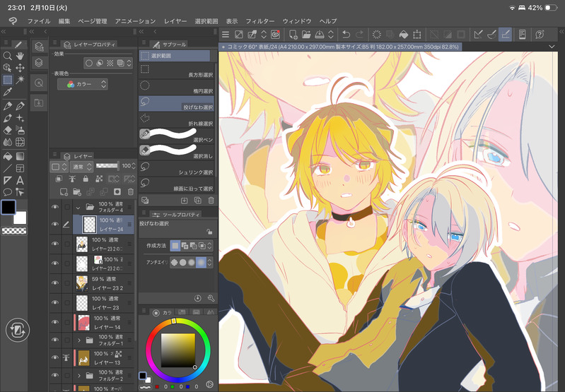Open the support question mark icon

click(x=540, y=35)
